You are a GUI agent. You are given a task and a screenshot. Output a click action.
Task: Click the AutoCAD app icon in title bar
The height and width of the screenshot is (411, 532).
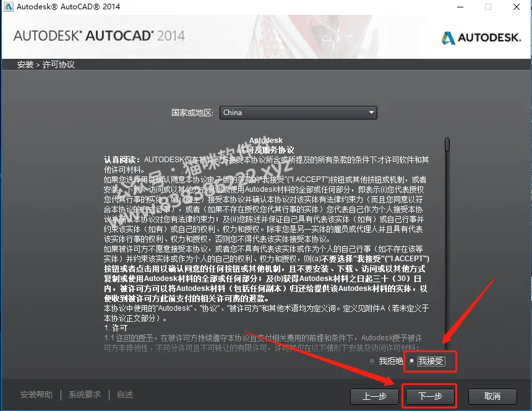[x=8, y=6]
